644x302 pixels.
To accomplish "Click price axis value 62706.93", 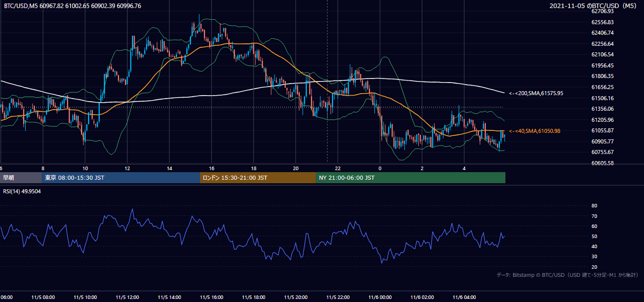I will [602, 11].
